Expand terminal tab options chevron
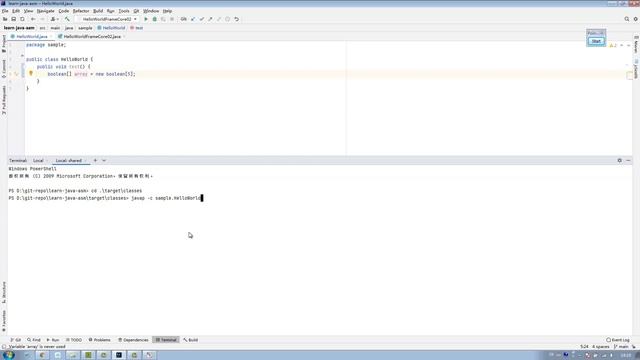The height and width of the screenshot is (360, 640). (x=104, y=160)
